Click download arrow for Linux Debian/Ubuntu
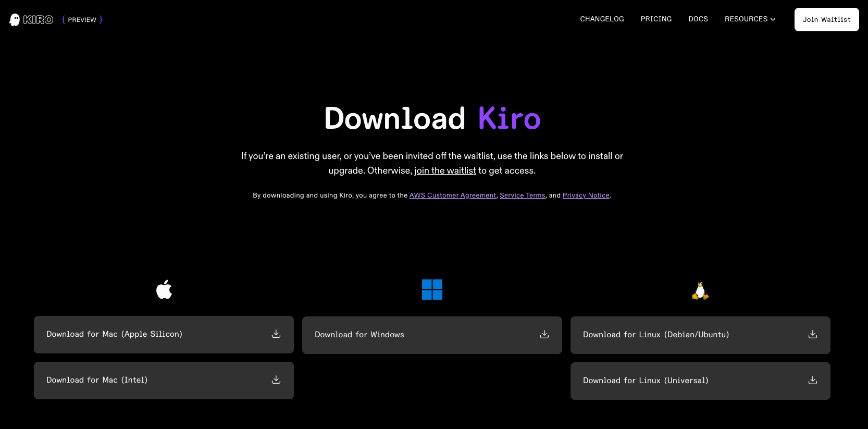 pyautogui.click(x=813, y=334)
